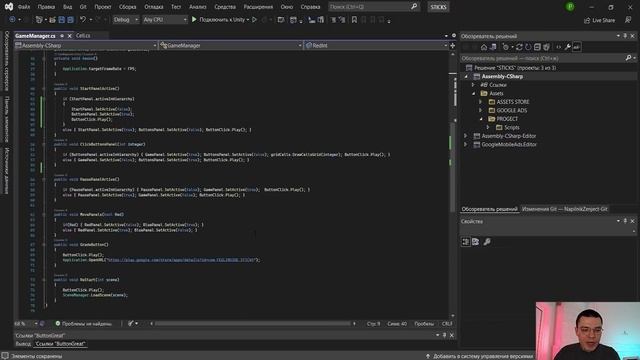Open the Расширения menu
640x360 pixels.
pyautogui.click(x=258, y=7)
